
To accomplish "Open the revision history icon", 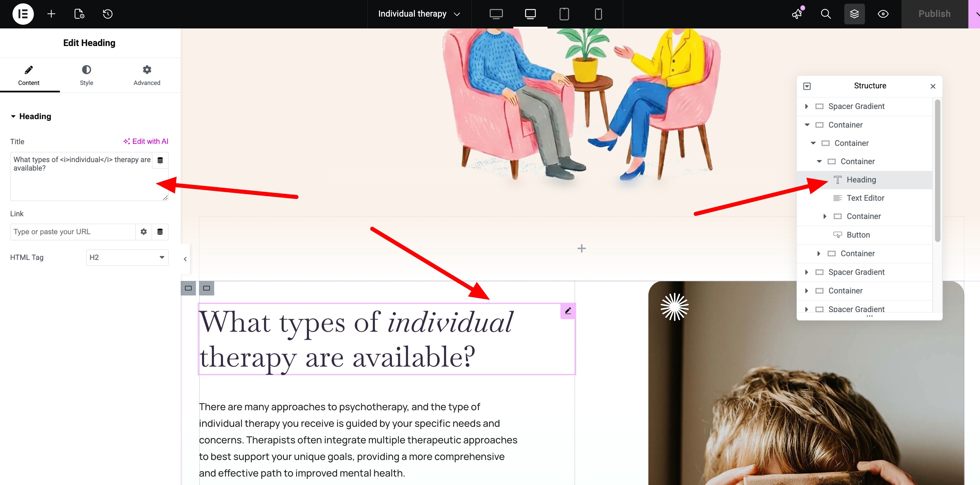I will (x=108, y=14).
